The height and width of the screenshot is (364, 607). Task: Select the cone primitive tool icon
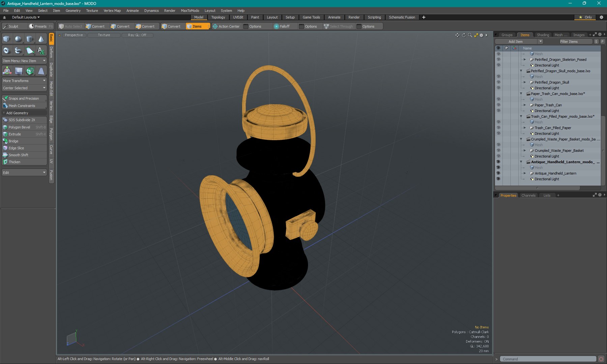point(41,39)
